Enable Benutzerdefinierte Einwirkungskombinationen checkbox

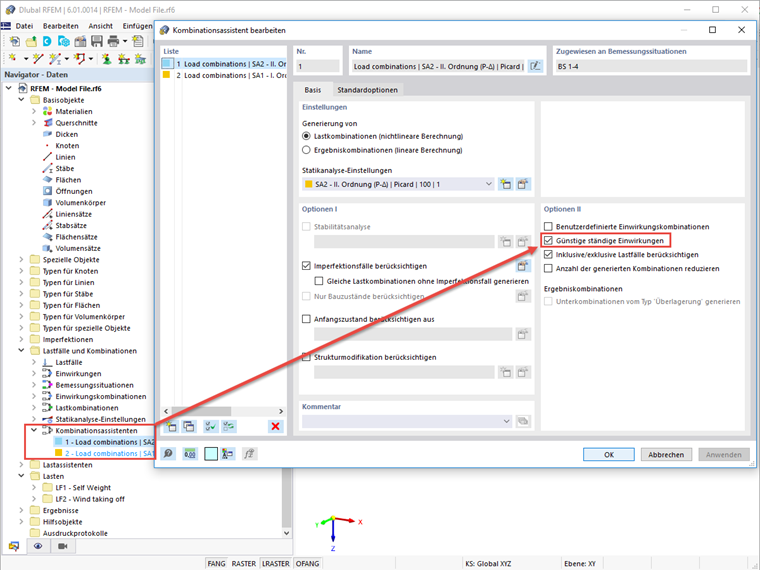point(548,226)
